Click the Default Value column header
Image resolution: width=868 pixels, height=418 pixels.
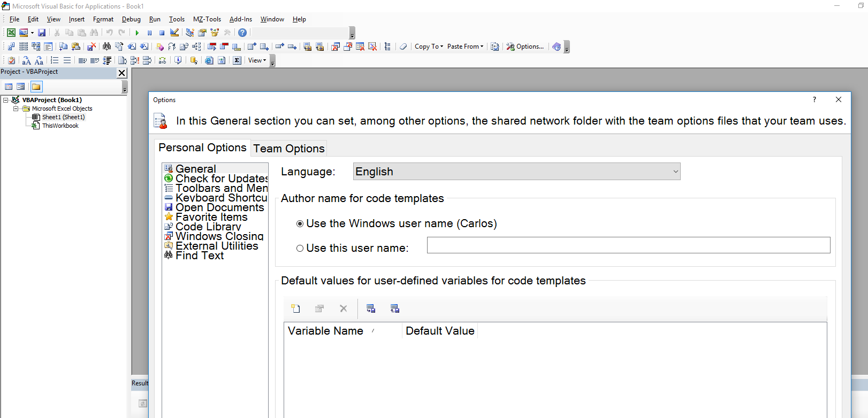click(x=440, y=331)
